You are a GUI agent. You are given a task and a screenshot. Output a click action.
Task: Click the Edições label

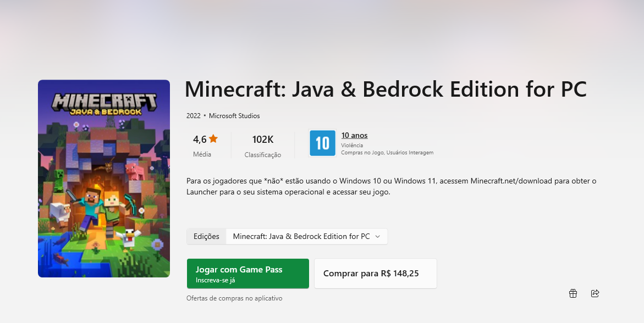tap(206, 236)
